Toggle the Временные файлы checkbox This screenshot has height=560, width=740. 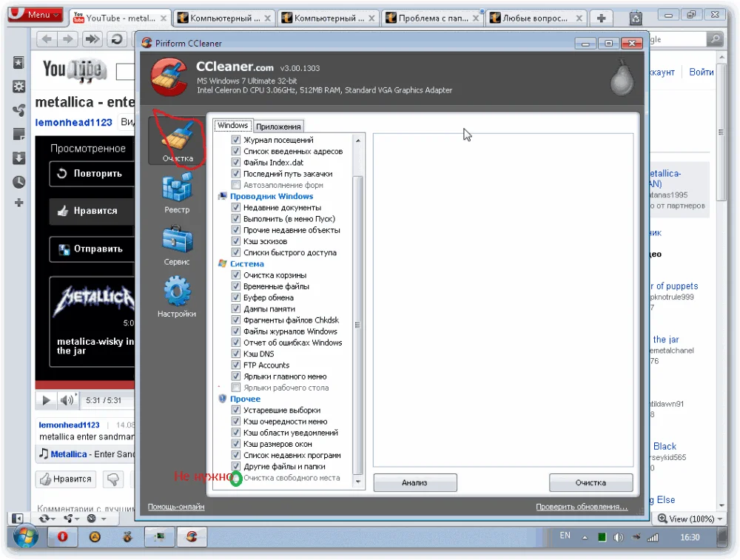(x=236, y=286)
